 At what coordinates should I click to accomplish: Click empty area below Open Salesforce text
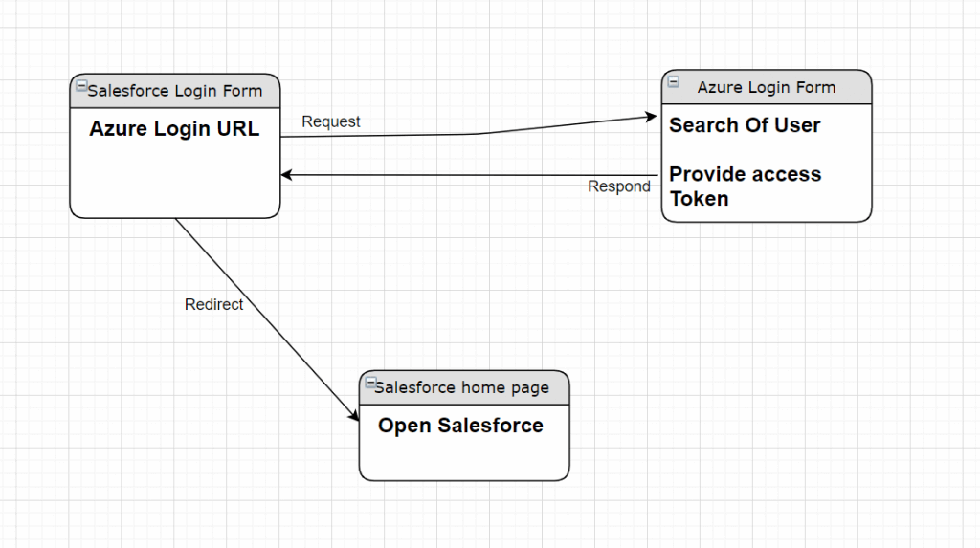[x=463, y=460]
